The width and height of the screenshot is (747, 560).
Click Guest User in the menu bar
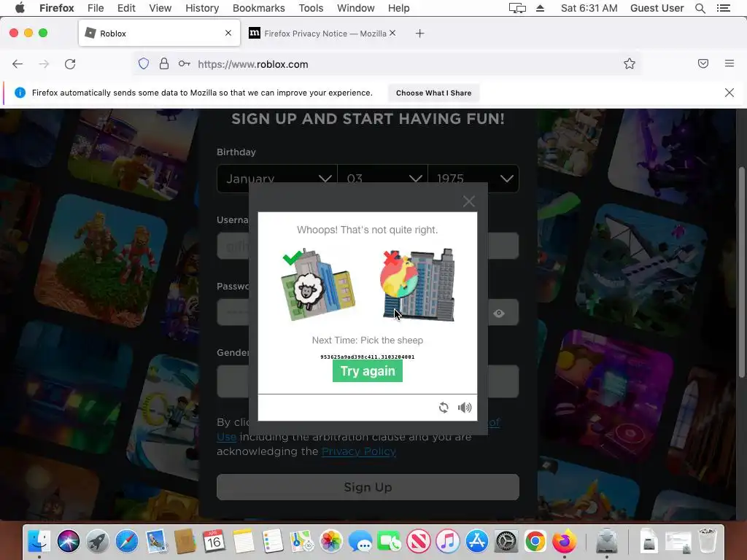(657, 8)
